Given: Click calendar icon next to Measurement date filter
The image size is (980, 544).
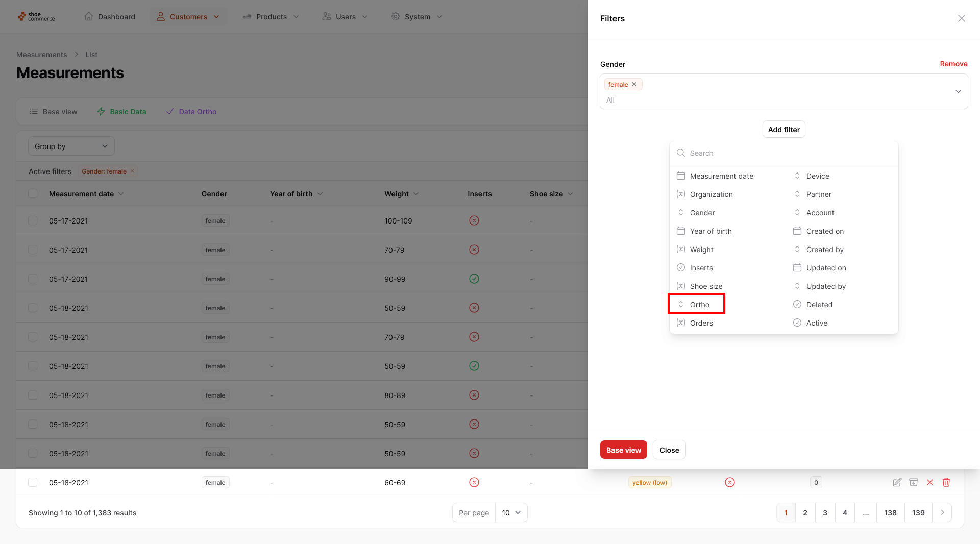Looking at the screenshot, I should (681, 176).
